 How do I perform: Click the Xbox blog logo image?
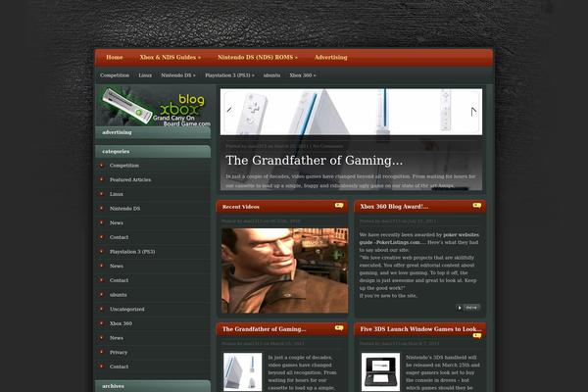(x=155, y=107)
